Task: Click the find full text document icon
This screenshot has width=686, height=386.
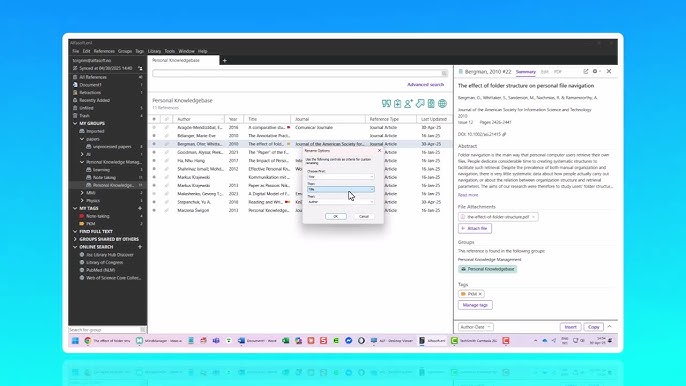Action: click(x=431, y=104)
